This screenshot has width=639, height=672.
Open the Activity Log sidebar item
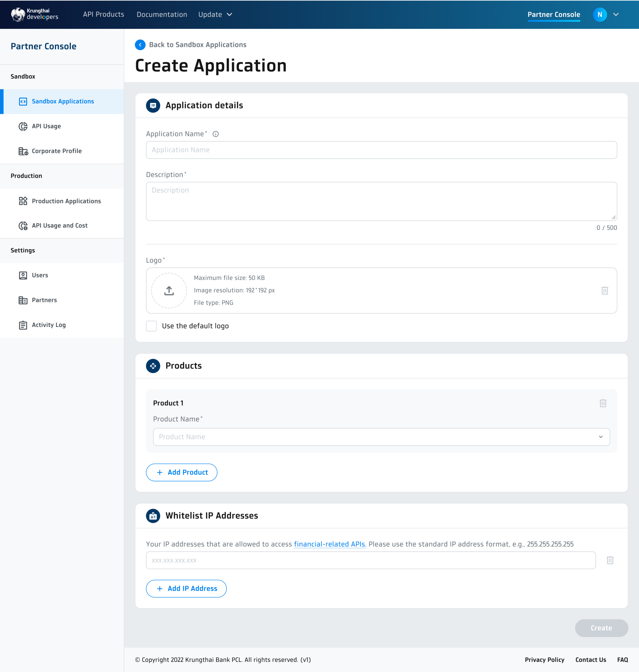(49, 325)
